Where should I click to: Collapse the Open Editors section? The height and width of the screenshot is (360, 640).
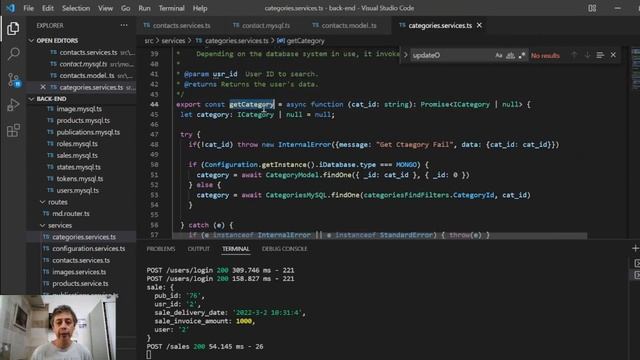coord(31,40)
